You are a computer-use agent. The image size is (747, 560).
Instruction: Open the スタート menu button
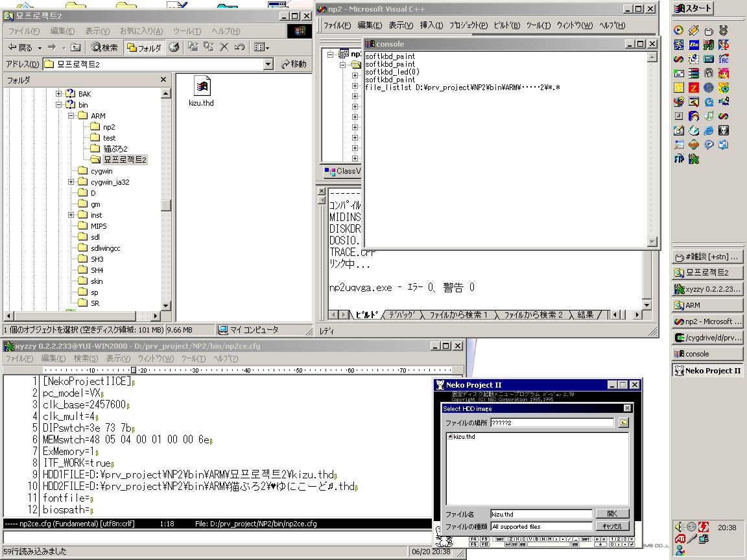[x=693, y=8]
